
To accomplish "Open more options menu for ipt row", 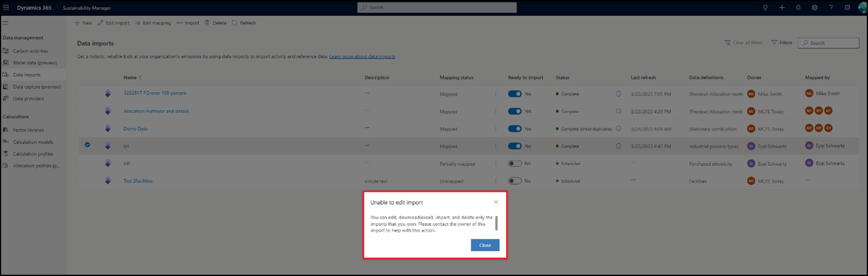I will tap(496, 146).
